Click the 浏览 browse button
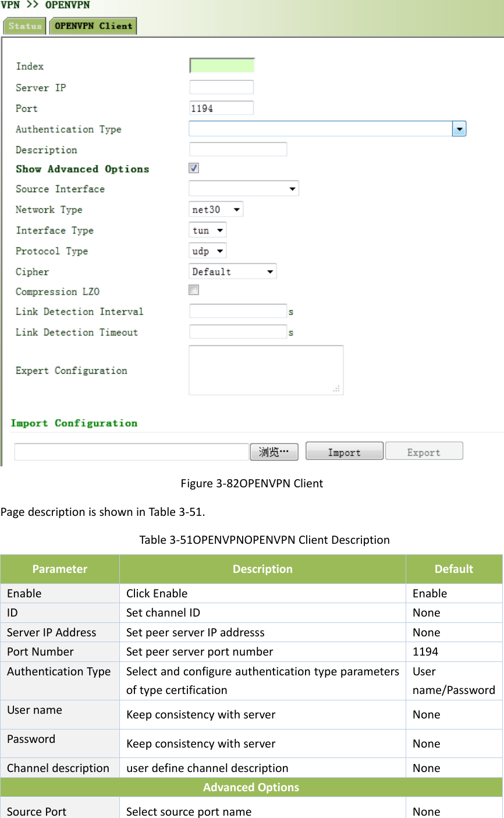504x818 pixels. click(274, 451)
